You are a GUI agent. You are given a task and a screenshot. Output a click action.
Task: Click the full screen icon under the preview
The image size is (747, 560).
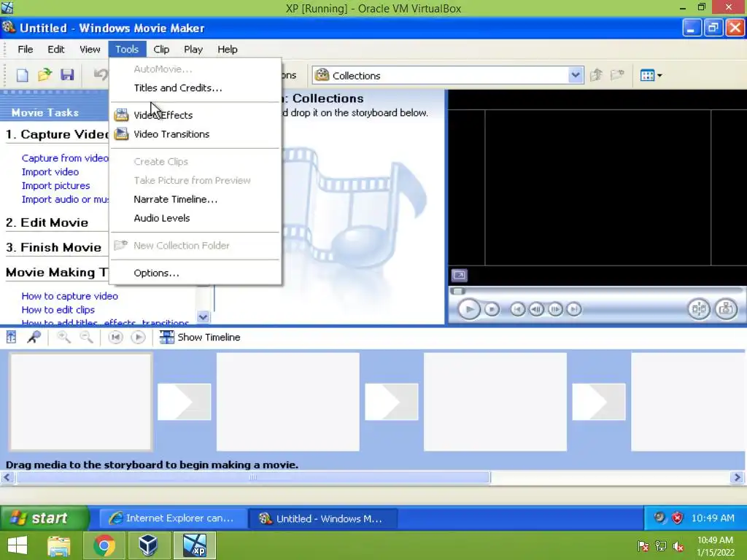tap(460, 275)
